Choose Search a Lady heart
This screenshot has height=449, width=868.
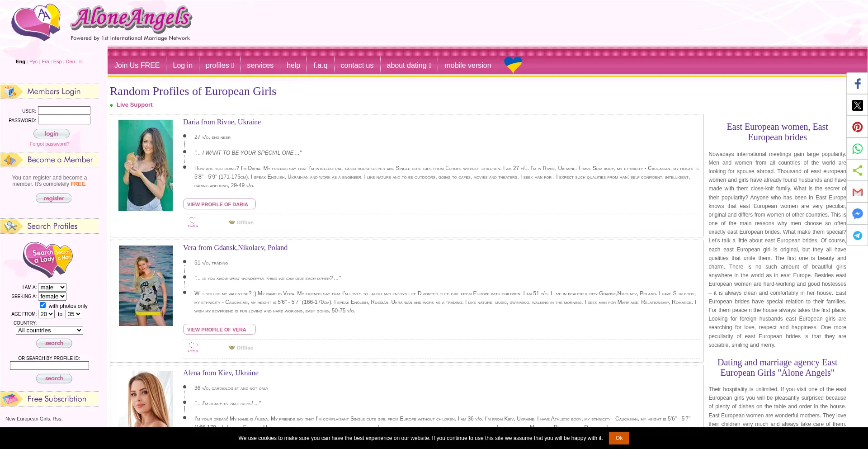point(40,259)
